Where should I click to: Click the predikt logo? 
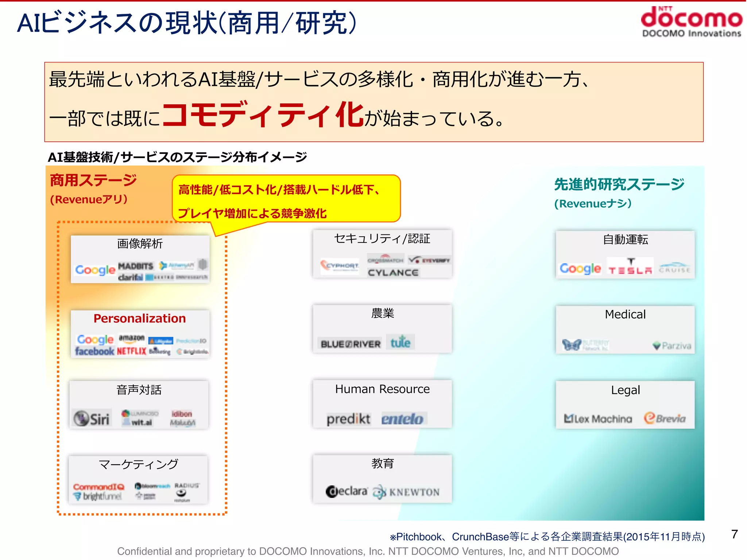point(348,419)
